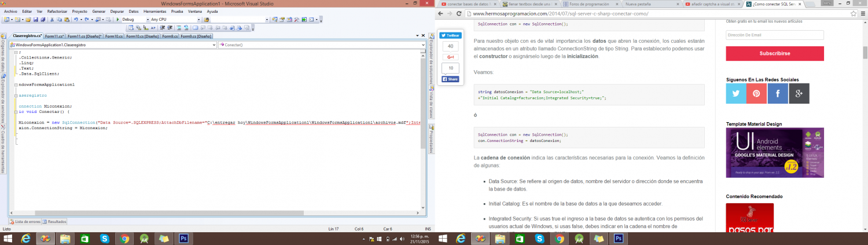The image size is (868, 245).
Task: Open the Twitter social icon on the webpage
Action: coord(736,94)
